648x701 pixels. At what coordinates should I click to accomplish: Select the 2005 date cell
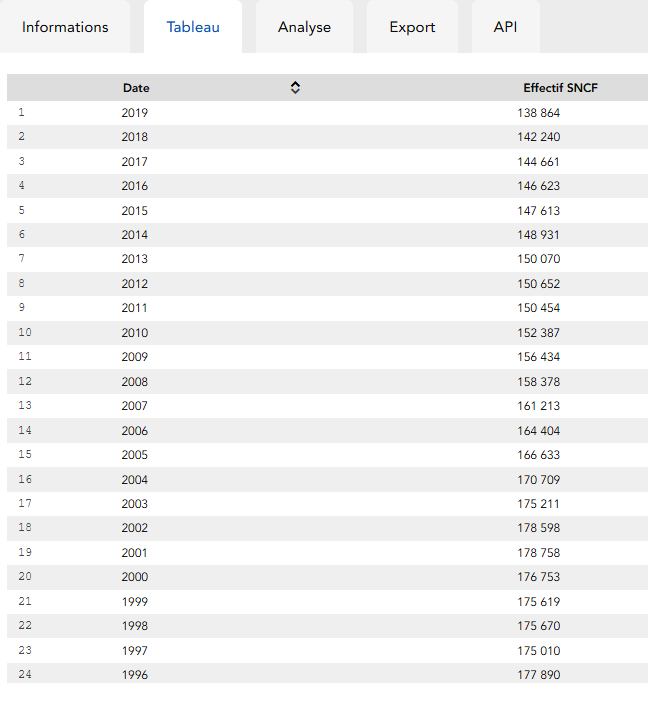134,455
